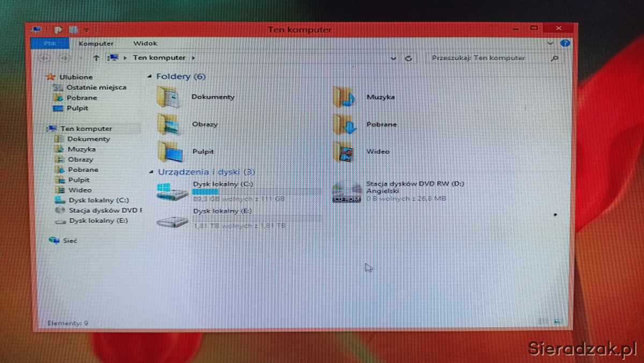The height and width of the screenshot is (363, 644).
Task: Select Dysk lokalny (C:) drive icon
Action: (172, 191)
